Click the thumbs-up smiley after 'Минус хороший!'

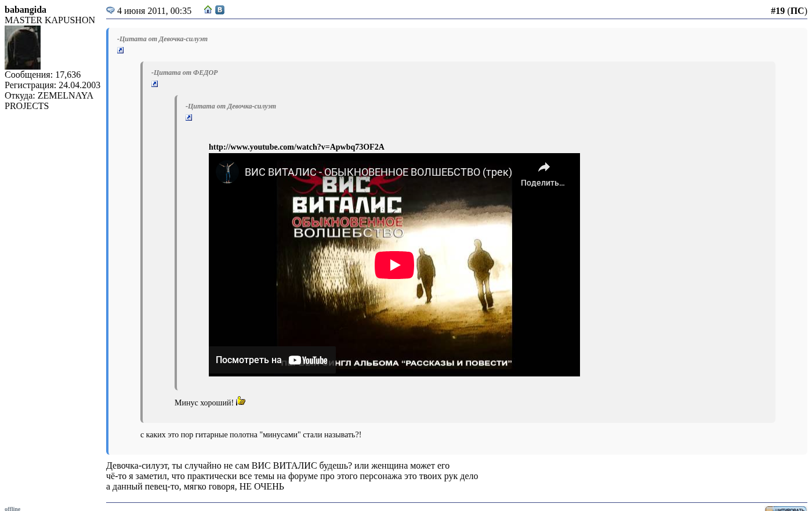click(x=241, y=401)
